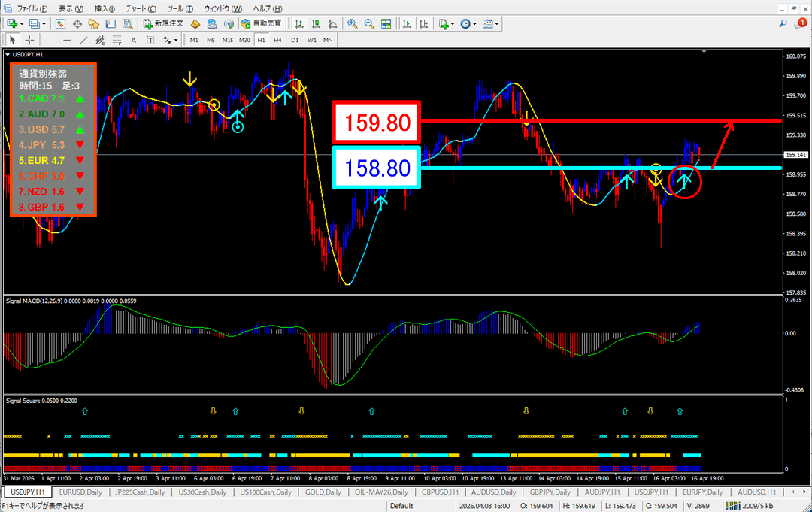Select the text label 'A' tool
Image resolution: width=812 pixels, height=512 pixels.
point(133,40)
